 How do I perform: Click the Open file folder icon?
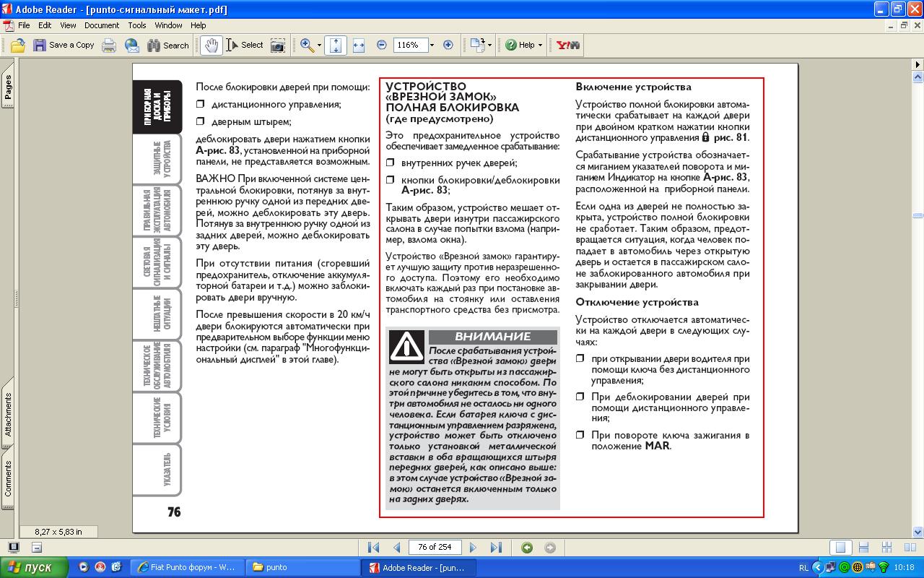click(17, 45)
